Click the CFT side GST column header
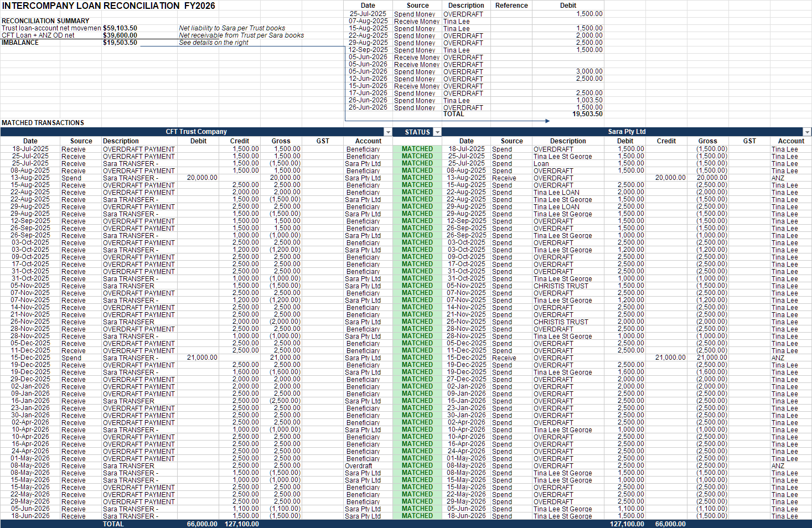 pyautogui.click(x=323, y=141)
